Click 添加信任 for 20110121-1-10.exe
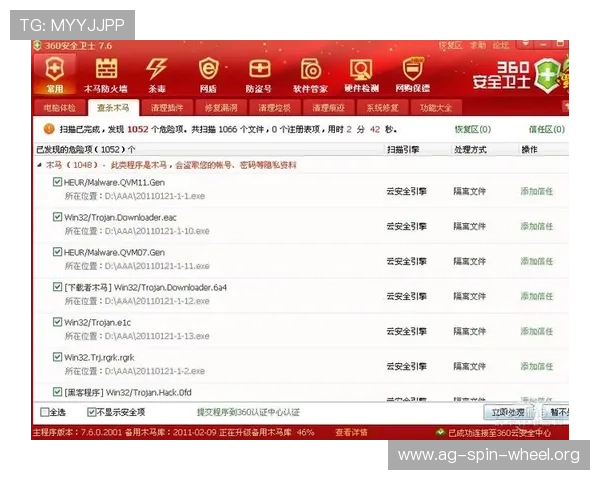This screenshot has height=480, width=600. point(536,226)
